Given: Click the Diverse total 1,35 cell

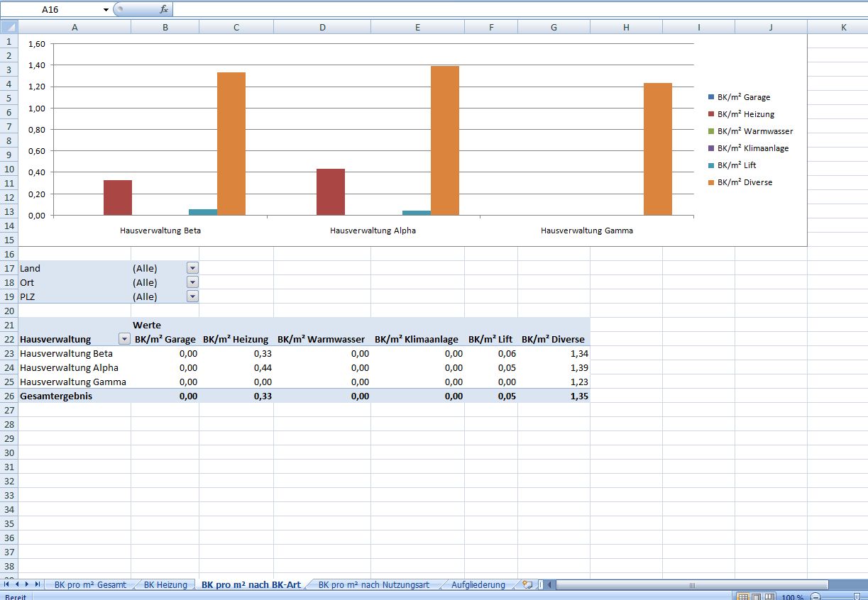Looking at the screenshot, I should 554,396.
